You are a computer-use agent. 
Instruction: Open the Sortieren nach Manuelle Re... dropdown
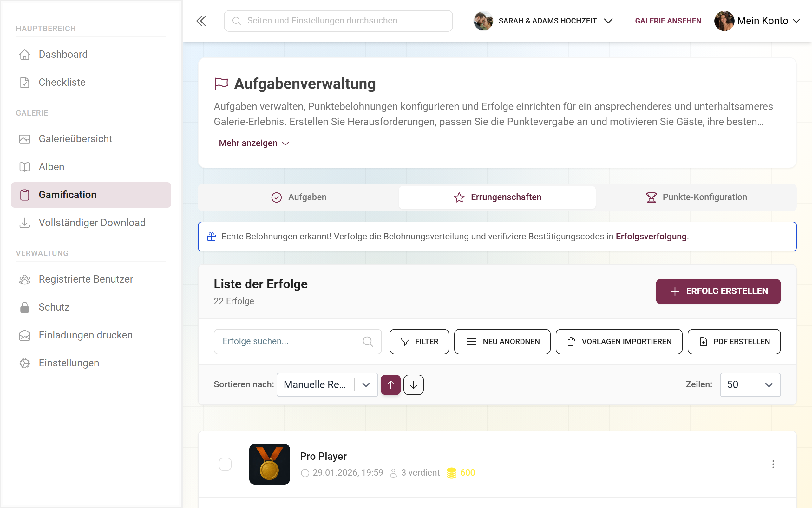pos(327,385)
